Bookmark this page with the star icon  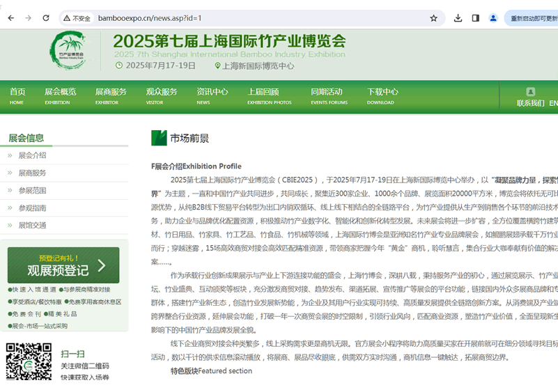click(x=433, y=18)
